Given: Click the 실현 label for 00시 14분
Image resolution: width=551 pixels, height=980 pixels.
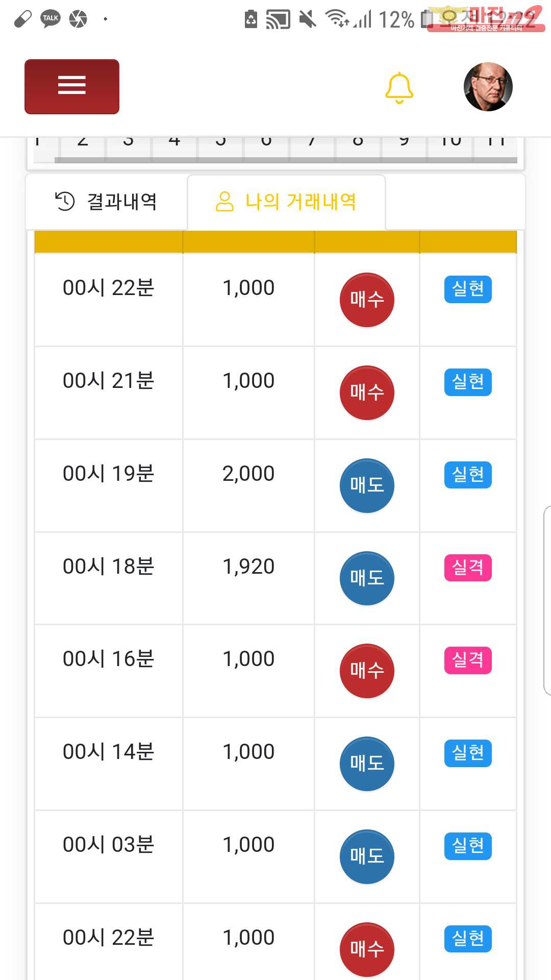Looking at the screenshot, I should (x=468, y=753).
